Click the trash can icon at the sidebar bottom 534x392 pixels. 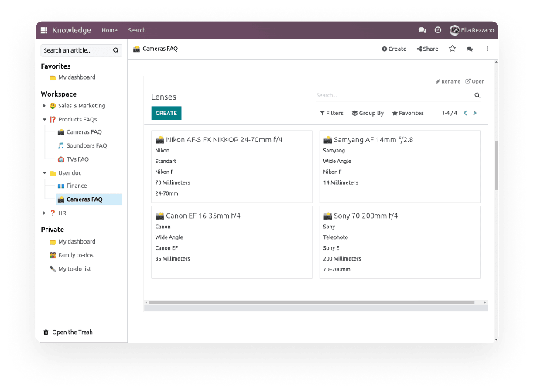click(46, 332)
